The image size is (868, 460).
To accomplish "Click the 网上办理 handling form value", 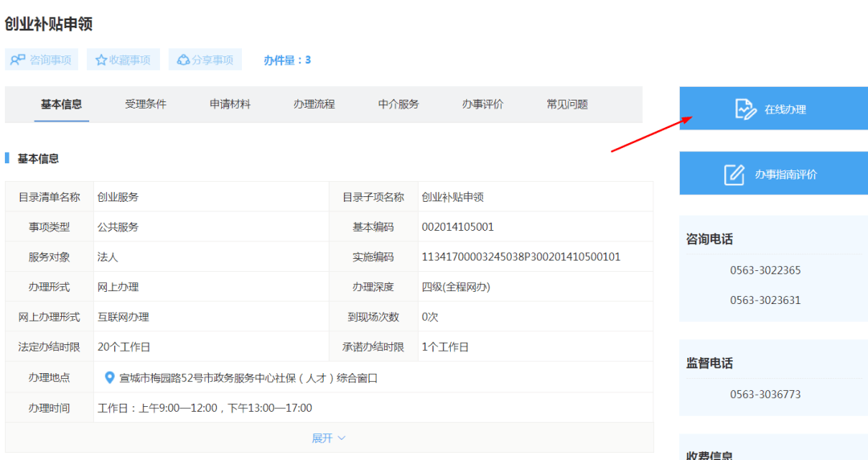I will click(x=118, y=287).
